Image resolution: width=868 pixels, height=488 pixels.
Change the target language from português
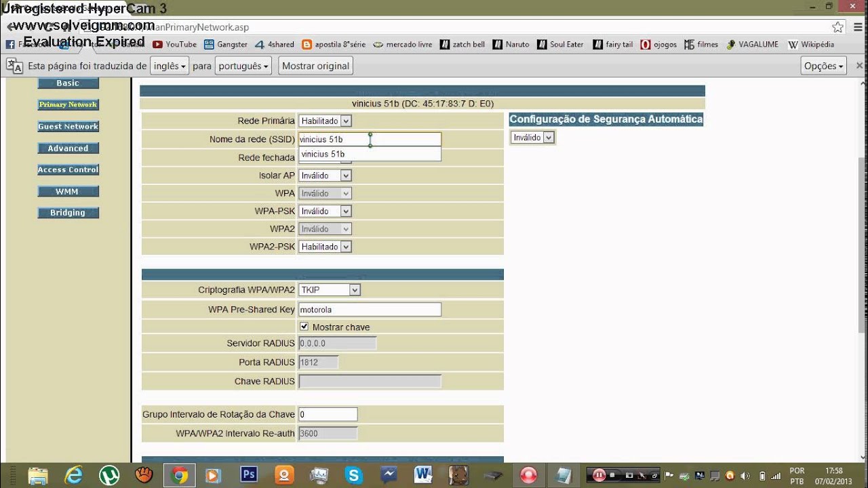(x=243, y=66)
